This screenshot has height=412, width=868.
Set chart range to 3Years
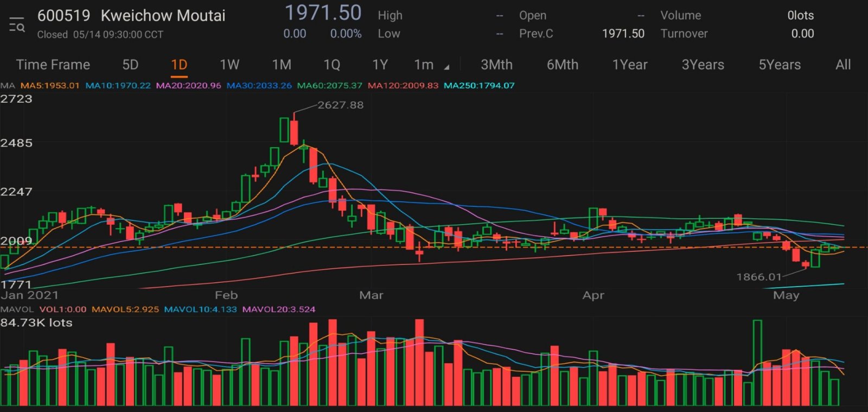(x=703, y=65)
